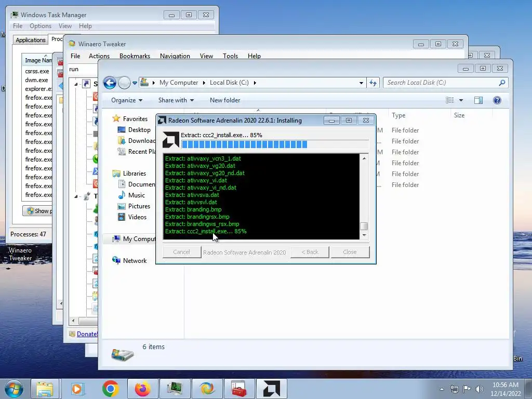This screenshot has width=532, height=399.
Task: Click Local Disk (C:) breadcrumb
Action: click(229, 83)
